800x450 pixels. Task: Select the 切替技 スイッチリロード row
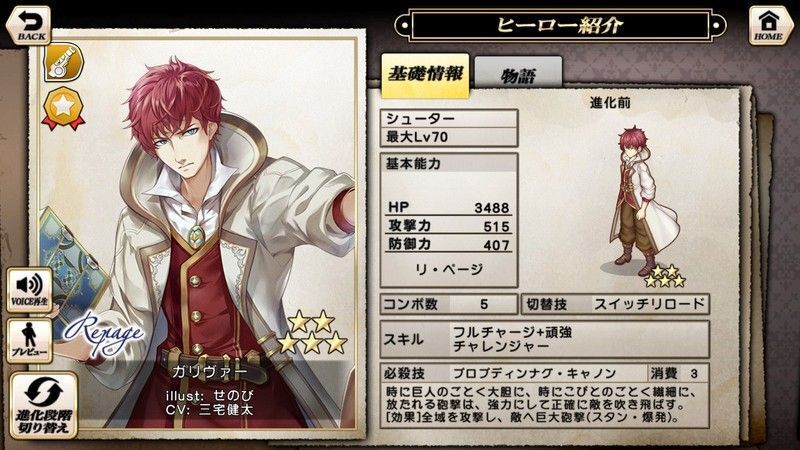click(615, 305)
